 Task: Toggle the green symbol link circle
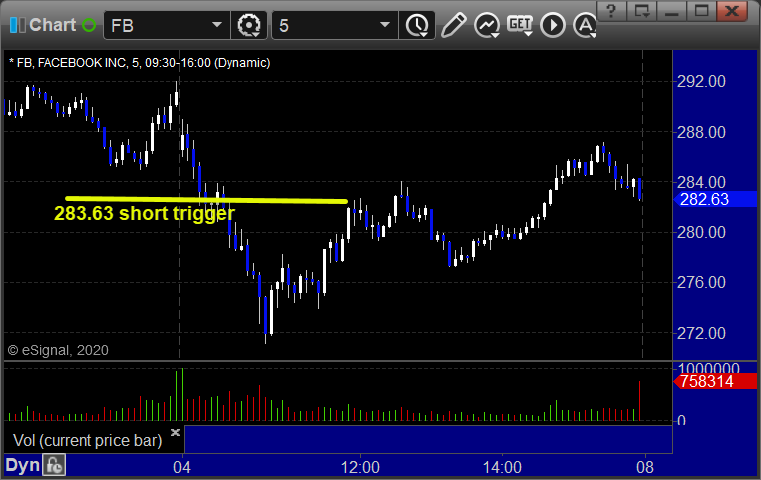point(89,25)
